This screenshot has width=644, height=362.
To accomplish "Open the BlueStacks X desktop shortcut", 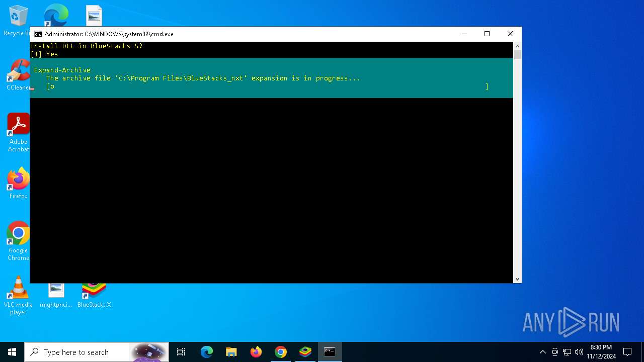I will click(94, 295).
